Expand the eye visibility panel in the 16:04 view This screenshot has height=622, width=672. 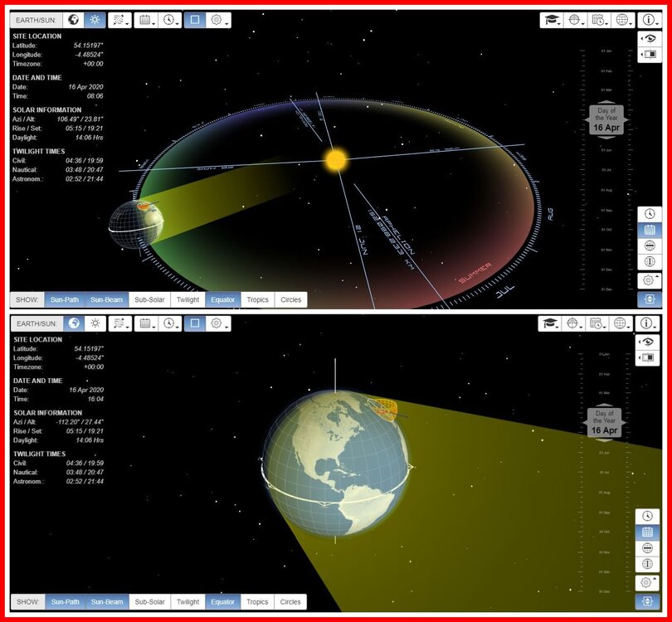[x=648, y=342]
